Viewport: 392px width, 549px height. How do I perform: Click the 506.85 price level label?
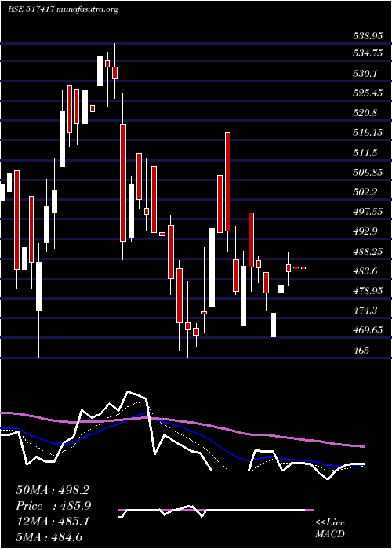click(368, 172)
